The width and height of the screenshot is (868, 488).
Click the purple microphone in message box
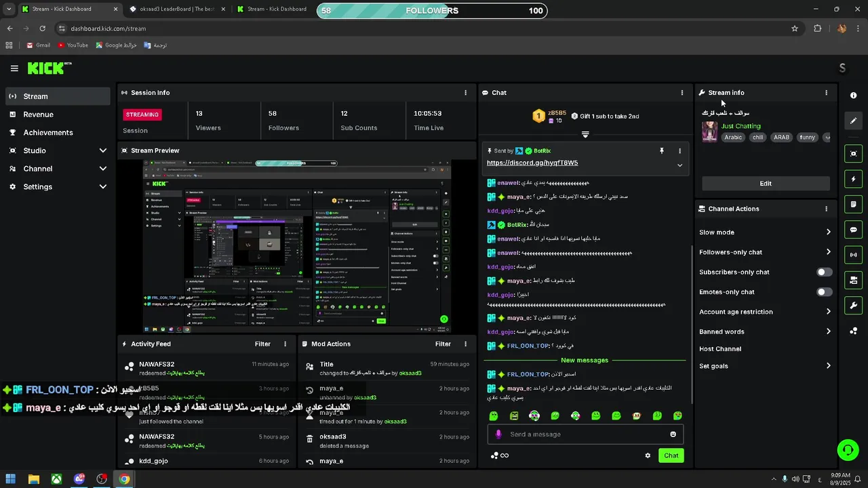498,434
